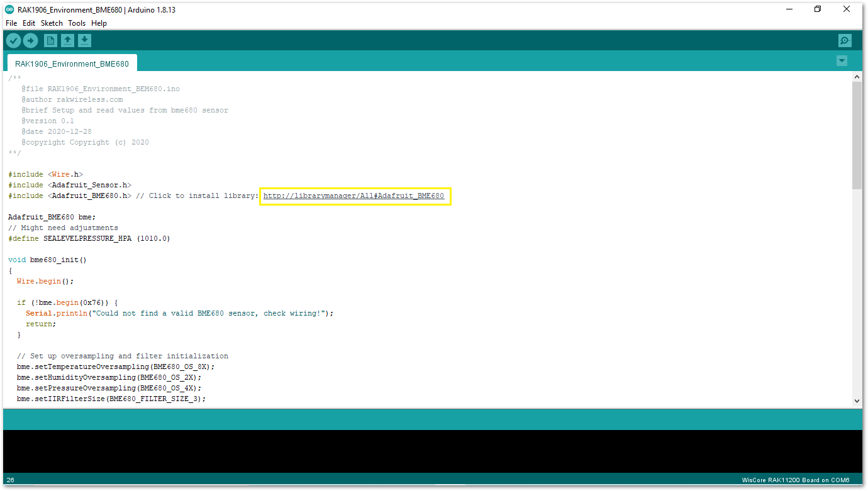
Task: Select the RAK1906_Environment_BME680 tab
Action: click(72, 63)
